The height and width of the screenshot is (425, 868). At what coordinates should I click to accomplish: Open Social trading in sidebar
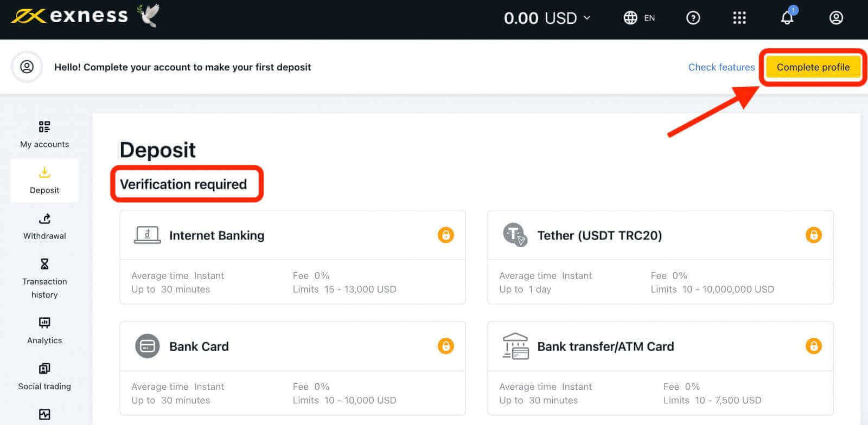tap(44, 377)
